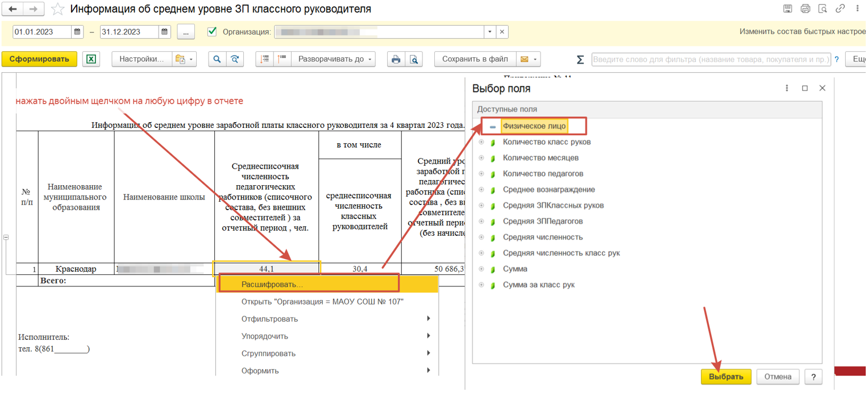Expand the Количество класс руков field
The image size is (868, 396).
pos(481,142)
